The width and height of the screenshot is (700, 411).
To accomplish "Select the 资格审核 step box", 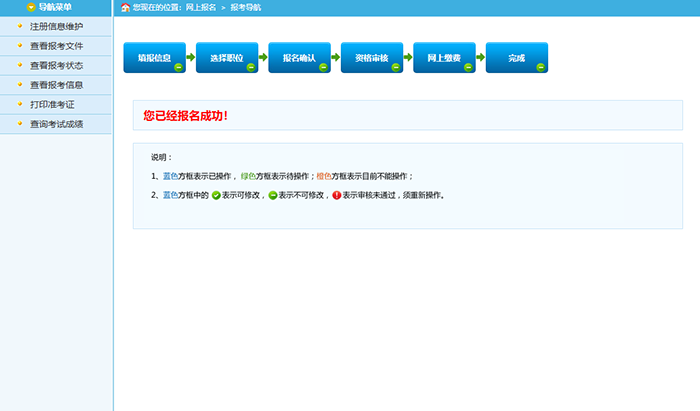I will 371,58.
